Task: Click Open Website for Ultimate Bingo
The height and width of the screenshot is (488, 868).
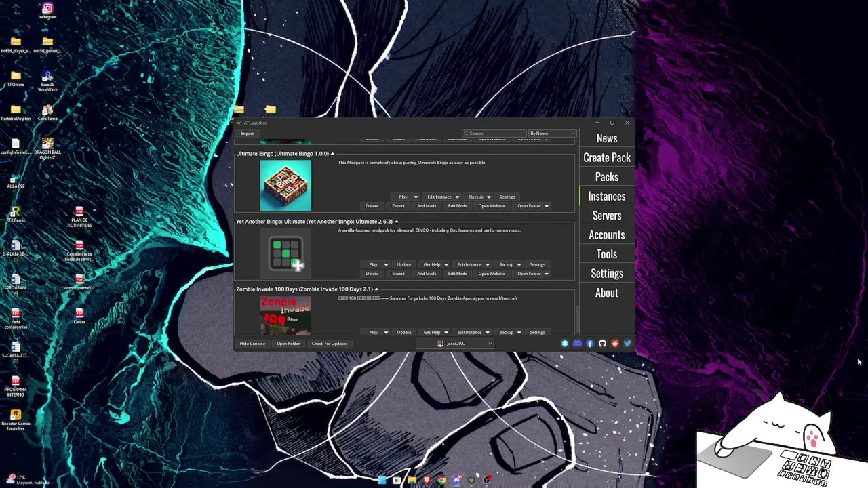Action: (x=492, y=206)
